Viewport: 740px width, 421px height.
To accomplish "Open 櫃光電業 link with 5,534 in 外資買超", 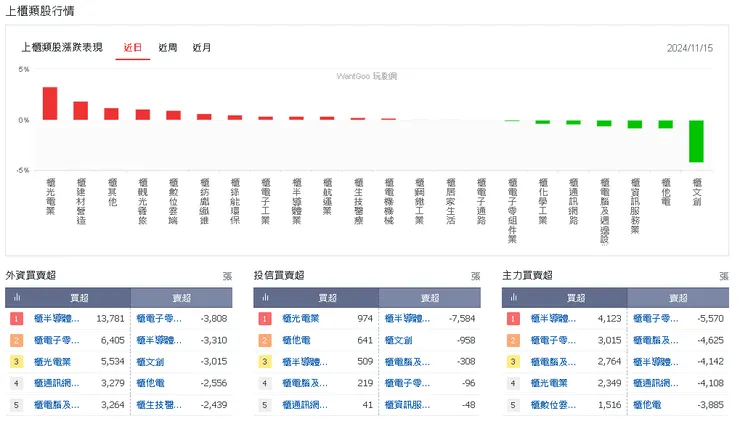I will click(x=52, y=362).
